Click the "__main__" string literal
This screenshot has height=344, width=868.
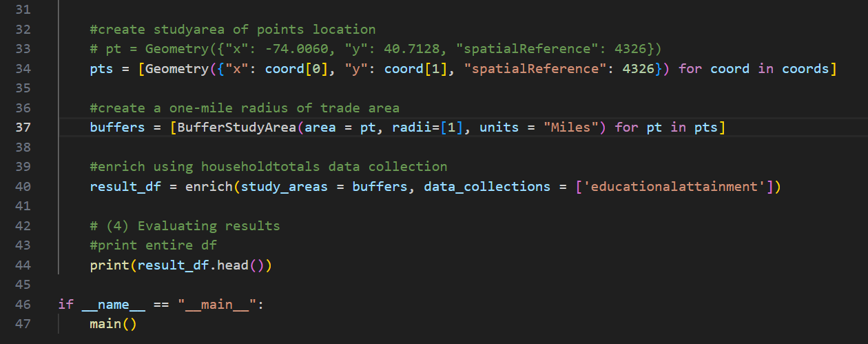[217, 305]
